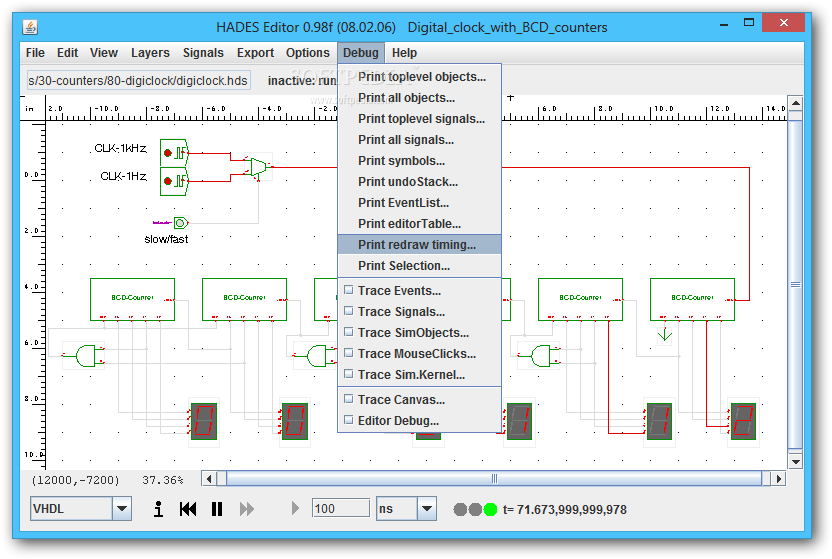The width and height of the screenshot is (832, 559).
Task: Click the time step field showing 100
Action: click(341, 509)
